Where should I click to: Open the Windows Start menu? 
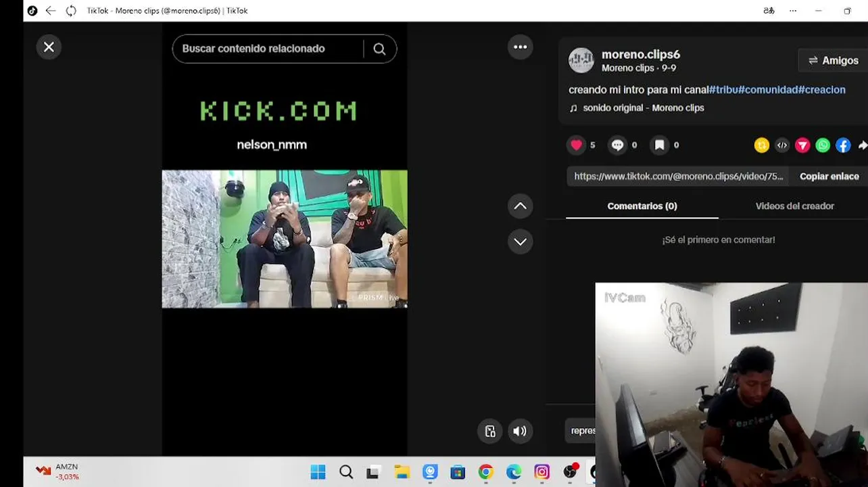[318, 471]
